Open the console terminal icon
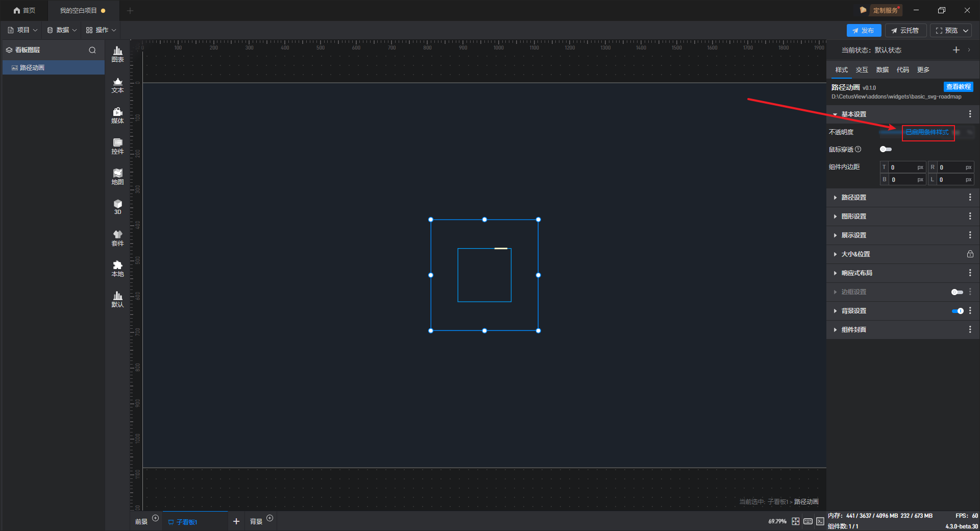The image size is (980, 531). pos(820,521)
